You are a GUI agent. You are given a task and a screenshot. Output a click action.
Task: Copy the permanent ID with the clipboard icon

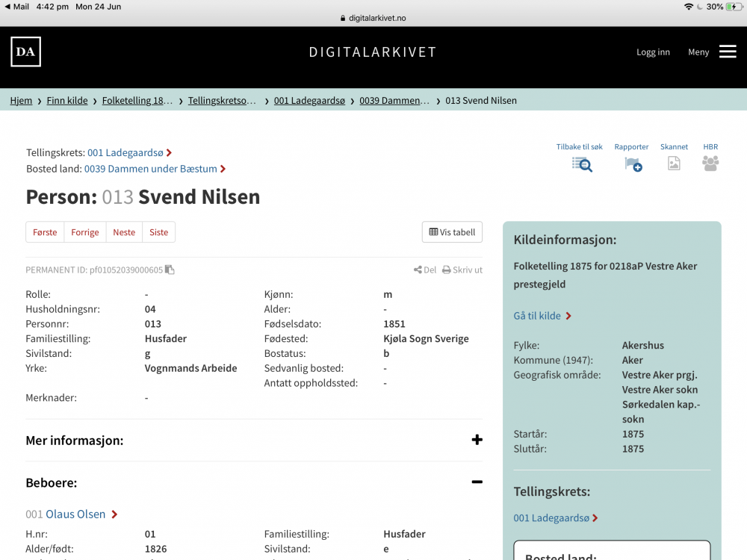click(x=170, y=270)
